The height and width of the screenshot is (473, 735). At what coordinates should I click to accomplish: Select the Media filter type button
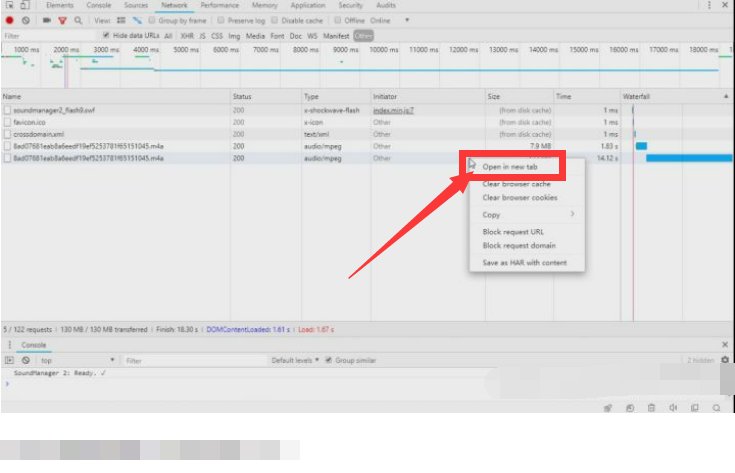(x=255, y=35)
